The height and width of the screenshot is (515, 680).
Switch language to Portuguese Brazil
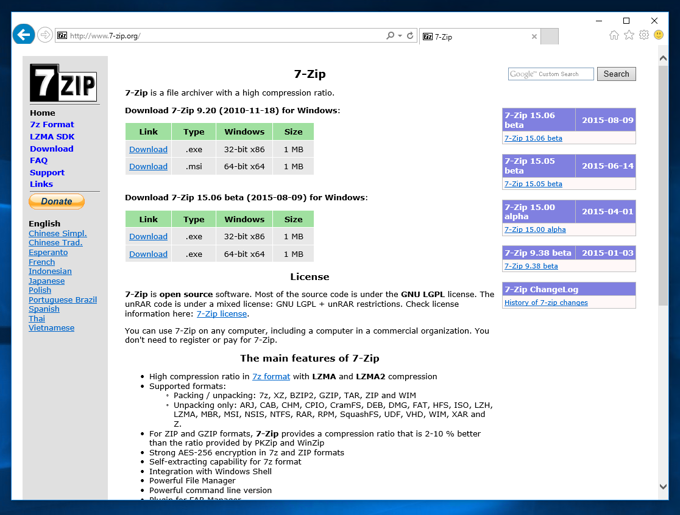63,300
